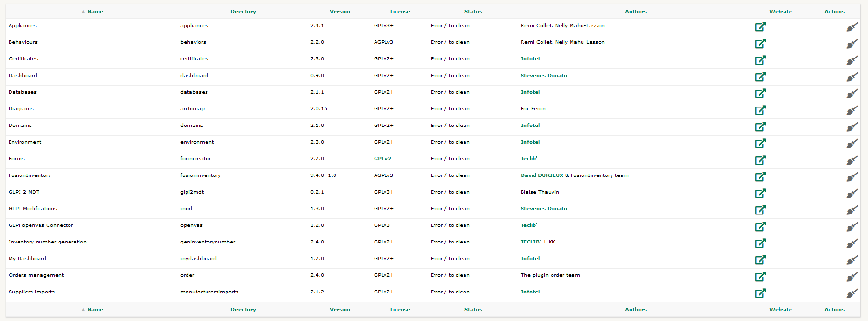Screen dimensions: 868x321
Task: Select 'The plugin order team' text
Action: pos(550,275)
